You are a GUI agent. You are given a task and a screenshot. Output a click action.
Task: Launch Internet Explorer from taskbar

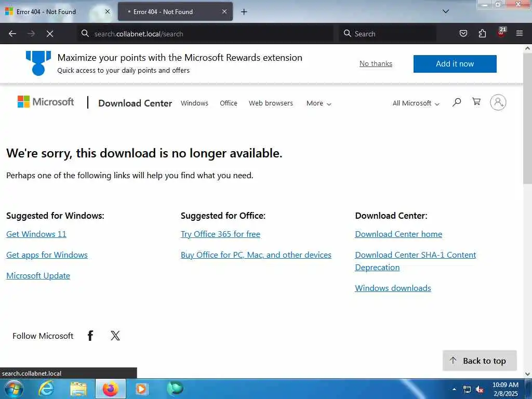click(x=46, y=389)
